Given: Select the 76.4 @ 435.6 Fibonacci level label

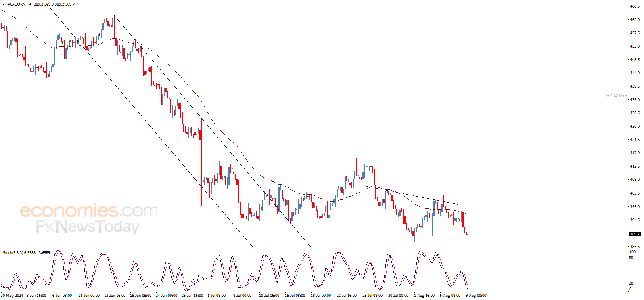Looking at the screenshot, I should [616, 96].
